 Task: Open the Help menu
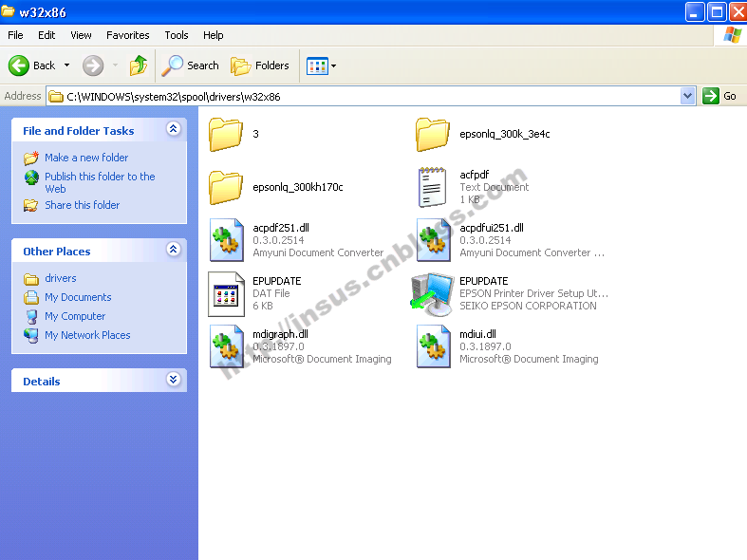click(x=213, y=35)
